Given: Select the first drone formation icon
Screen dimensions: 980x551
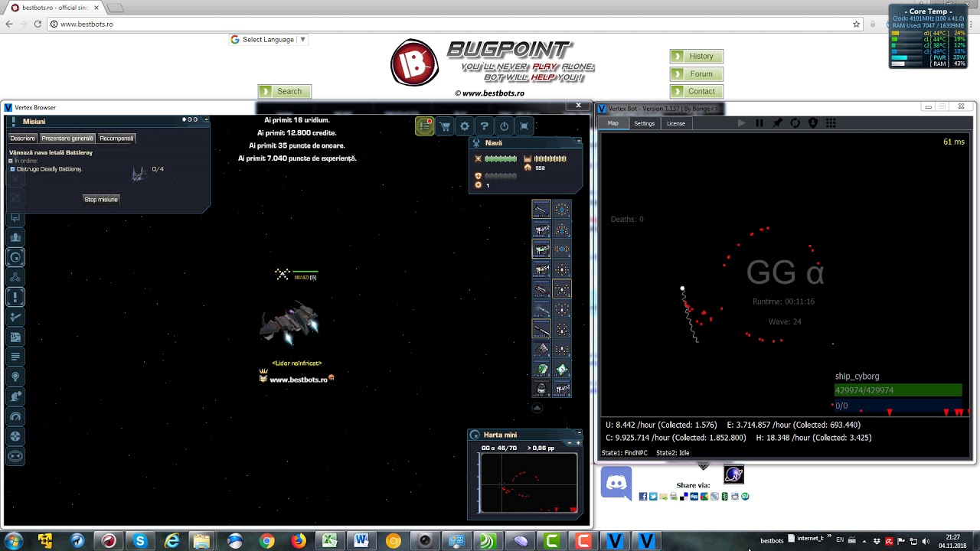Looking at the screenshot, I should tap(562, 210).
